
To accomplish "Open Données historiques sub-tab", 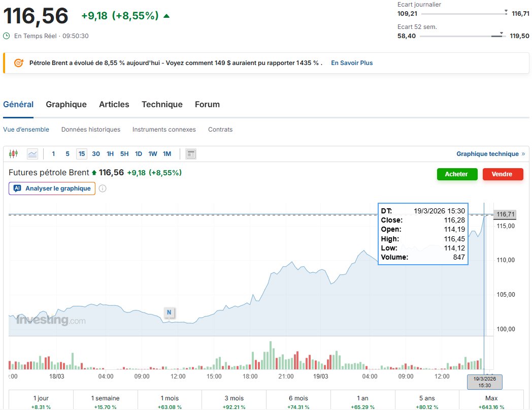I will coord(91,130).
